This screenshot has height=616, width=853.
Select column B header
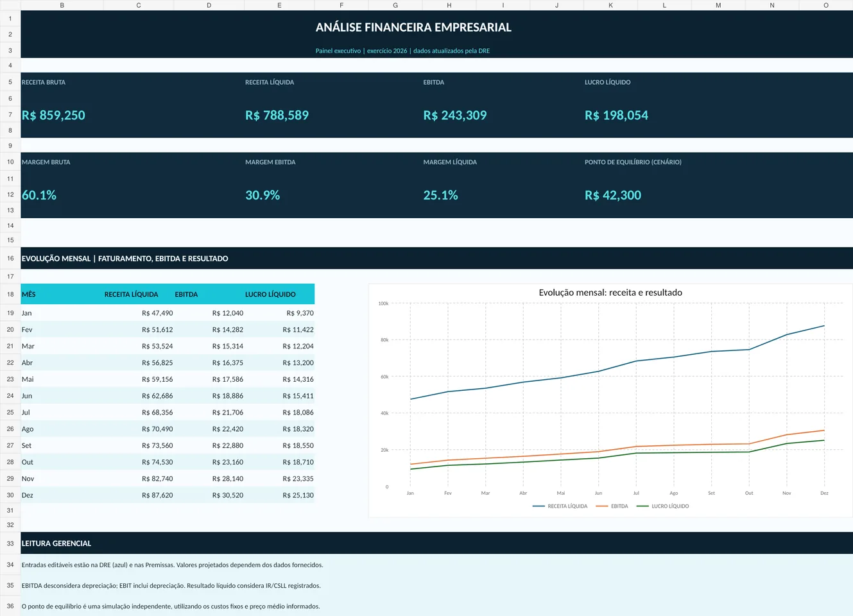click(x=62, y=5)
